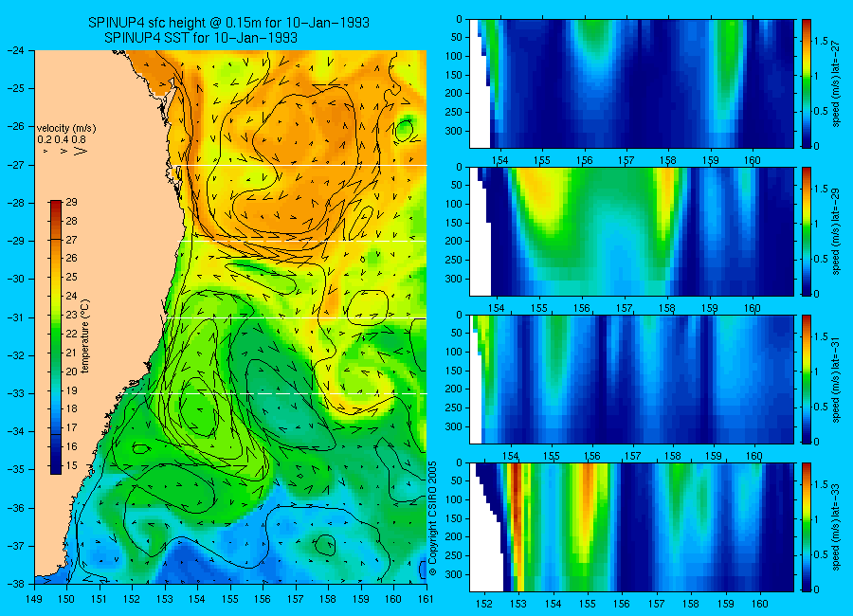Screen dimensions: 853x616
Task: Click the '-35' latitude tick on map axis
Action: click(x=15, y=469)
